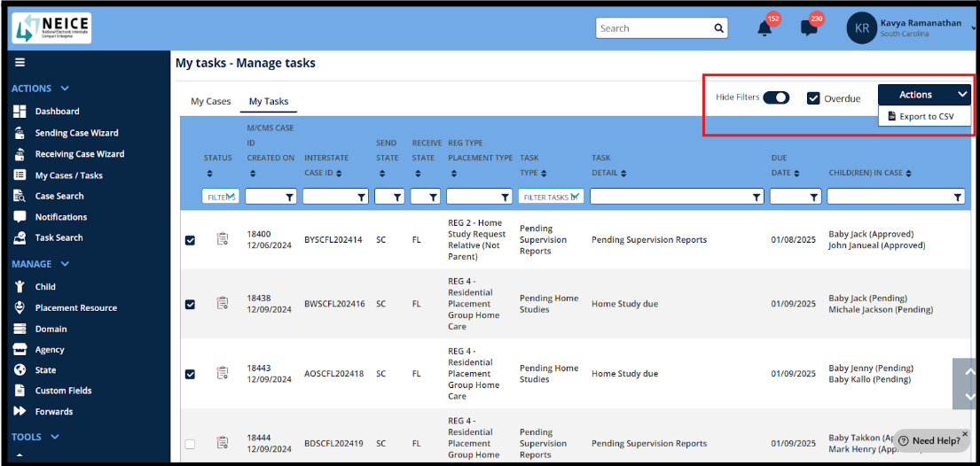Choose Export to CSV menu item
The image size is (980, 466).
(924, 116)
